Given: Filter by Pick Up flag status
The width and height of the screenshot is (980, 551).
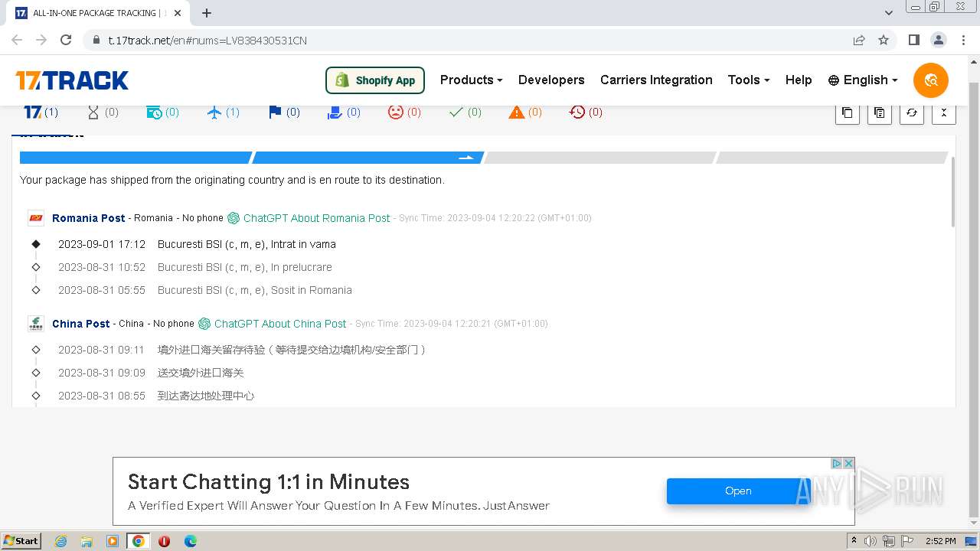Looking at the screenshot, I should [284, 112].
